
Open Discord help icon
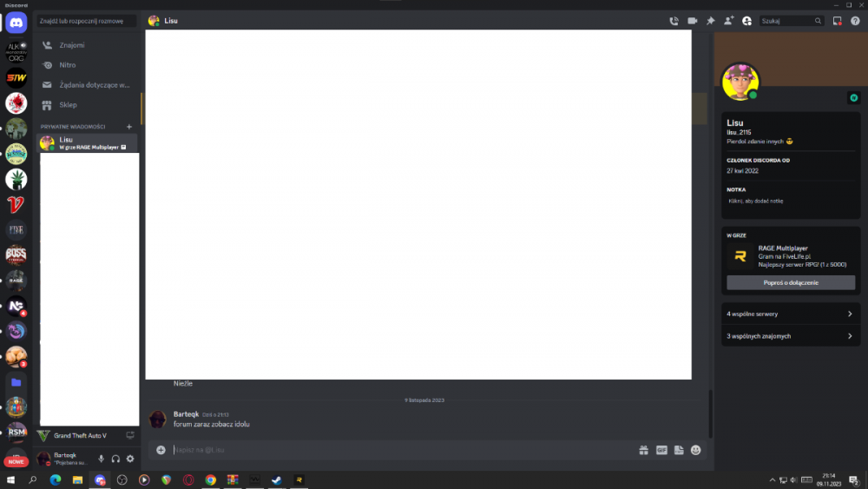point(855,21)
